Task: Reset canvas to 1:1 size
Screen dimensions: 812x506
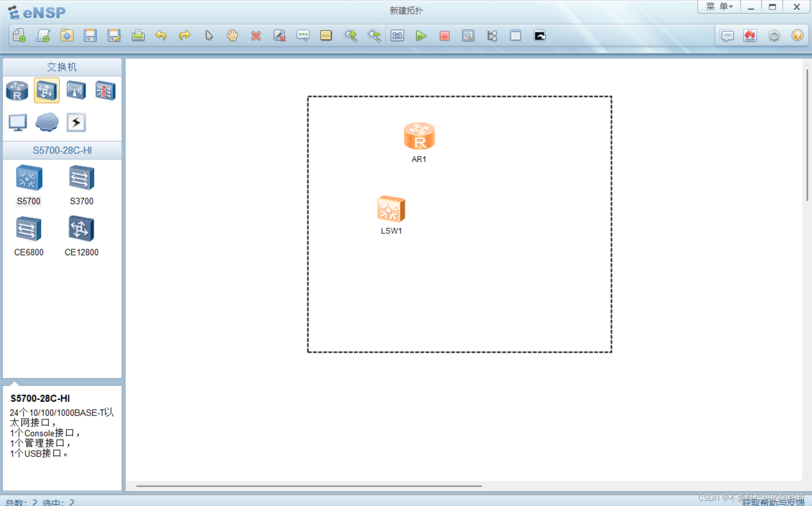Action: click(x=397, y=35)
